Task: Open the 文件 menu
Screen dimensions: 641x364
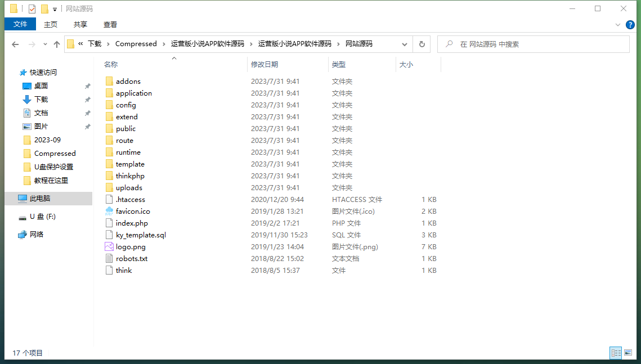Action: [20, 24]
